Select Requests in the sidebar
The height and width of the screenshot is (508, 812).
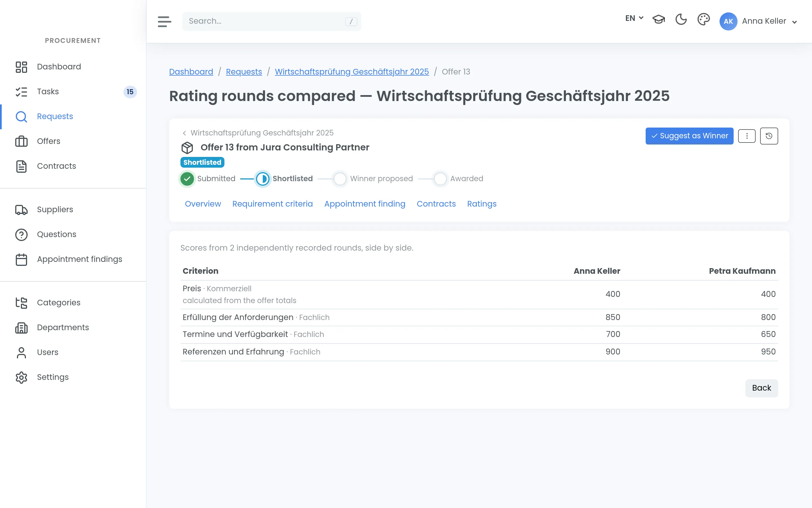click(x=73, y=116)
